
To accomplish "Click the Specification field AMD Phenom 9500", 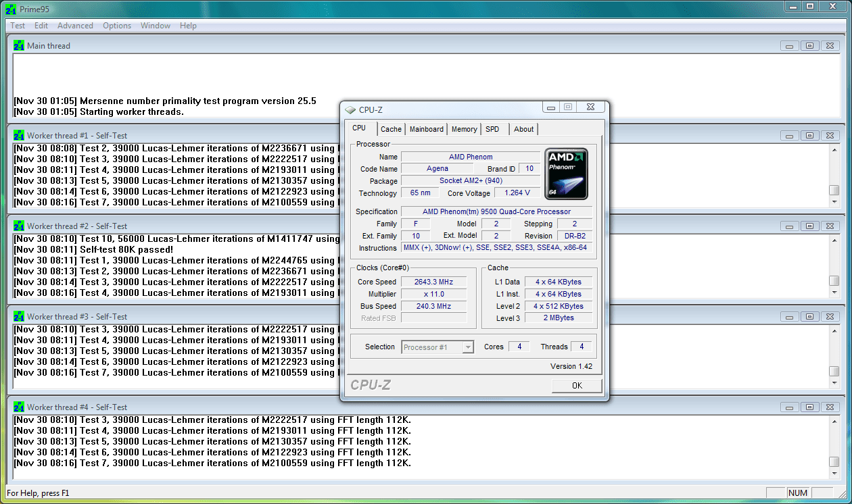I will 496,212.
